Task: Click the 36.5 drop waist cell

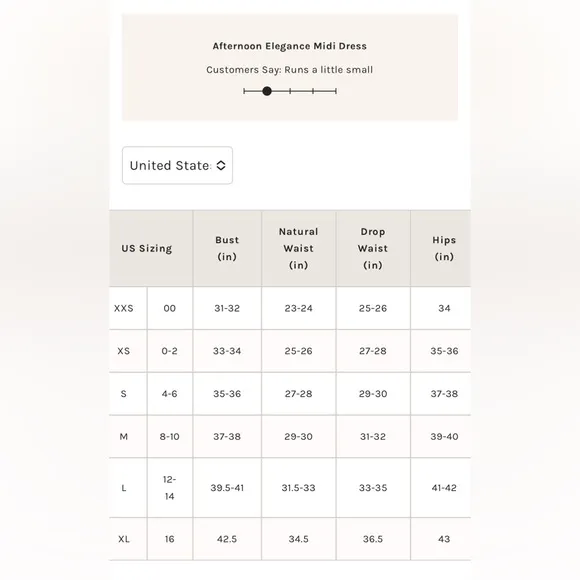Action: point(373,539)
